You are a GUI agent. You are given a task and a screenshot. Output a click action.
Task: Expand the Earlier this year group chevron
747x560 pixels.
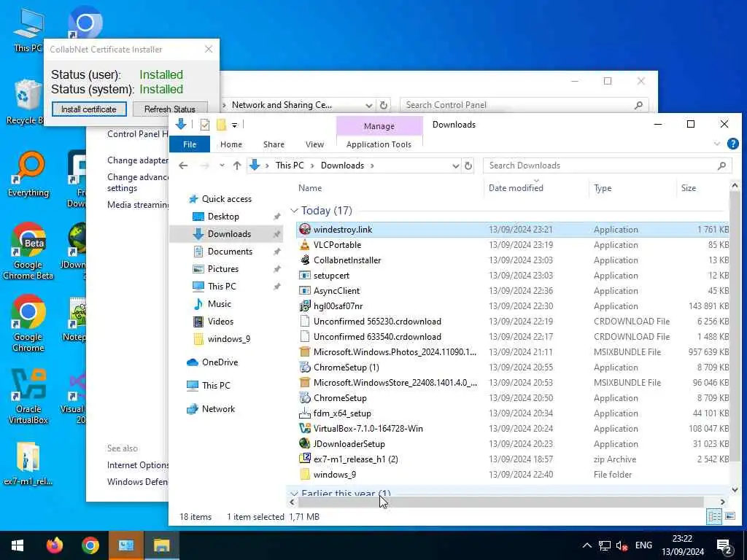tap(295, 494)
